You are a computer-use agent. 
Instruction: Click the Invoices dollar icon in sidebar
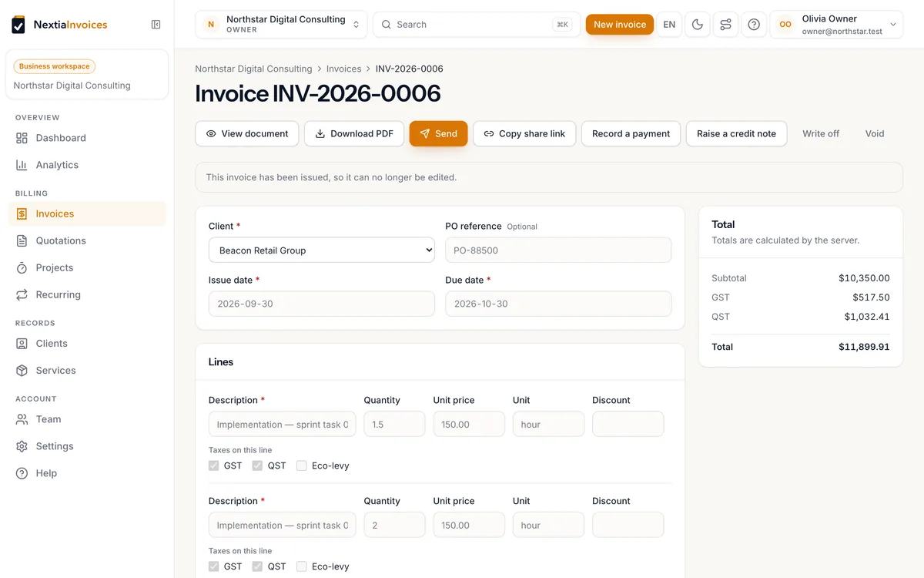[x=22, y=213]
